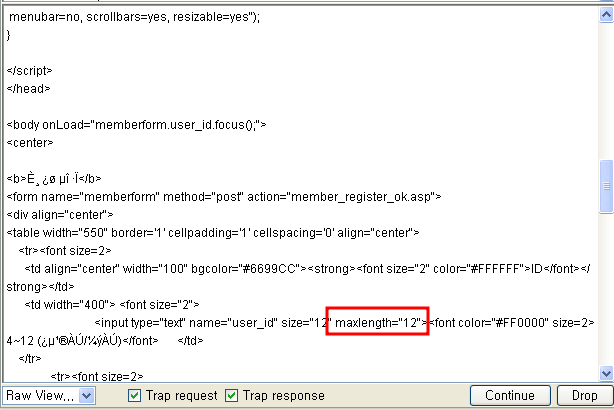Click the Continue button
614x410 pixels.
click(x=510, y=396)
